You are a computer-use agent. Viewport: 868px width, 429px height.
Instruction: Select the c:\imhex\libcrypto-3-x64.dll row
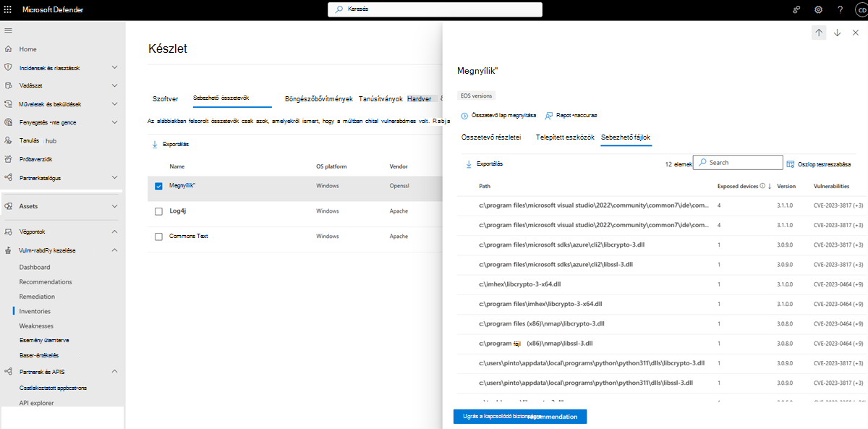click(x=662, y=284)
